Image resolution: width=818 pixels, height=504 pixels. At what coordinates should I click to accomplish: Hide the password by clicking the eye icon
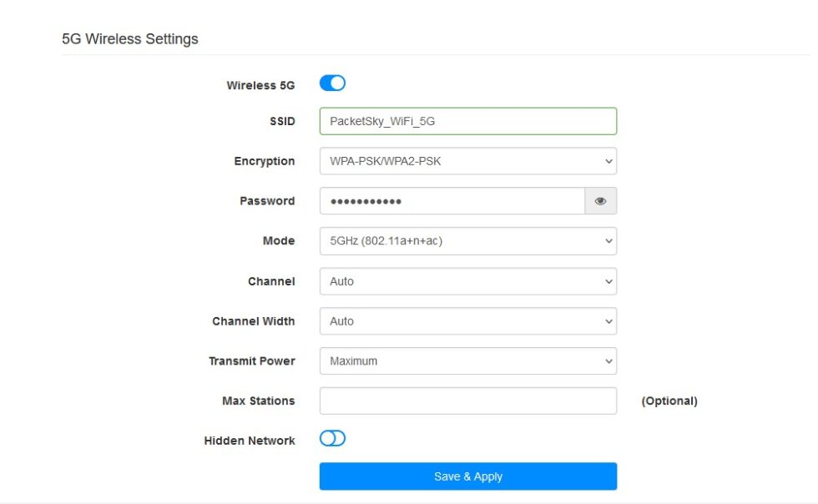click(600, 200)
